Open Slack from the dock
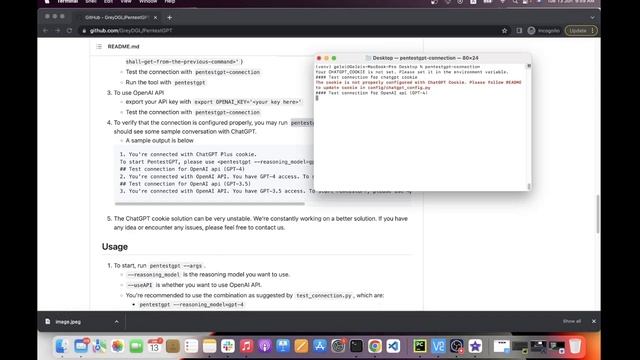This screenshot has width=640, height=360. pos(228,346)
